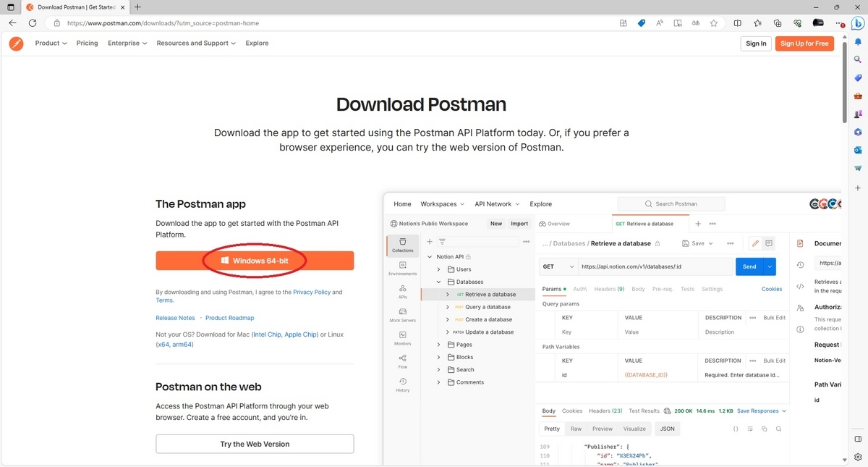
Task: Click the Postman logo in the header
Action: tap(16, 43)
